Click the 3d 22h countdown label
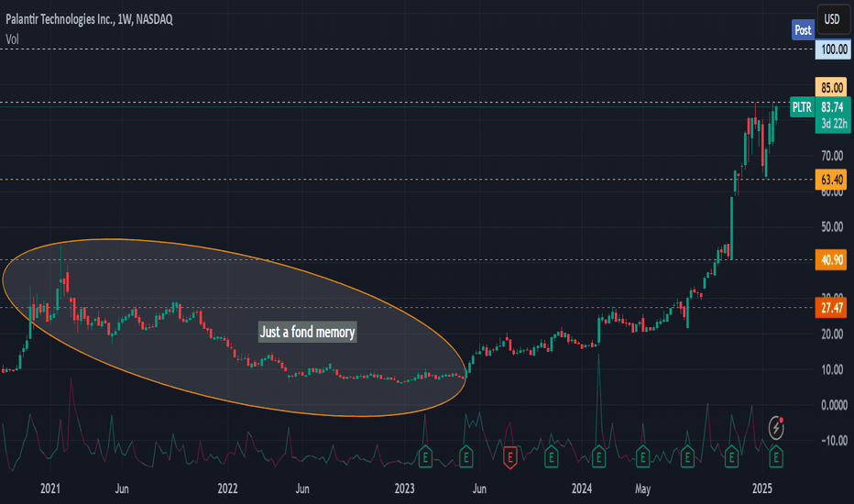The image size is (854, 504). 833,125
